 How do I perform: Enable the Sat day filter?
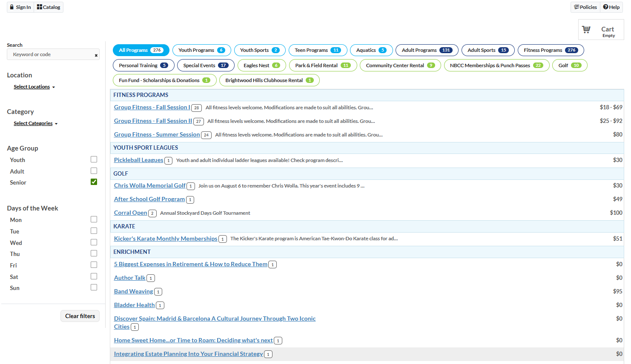[x=94, y=276]
